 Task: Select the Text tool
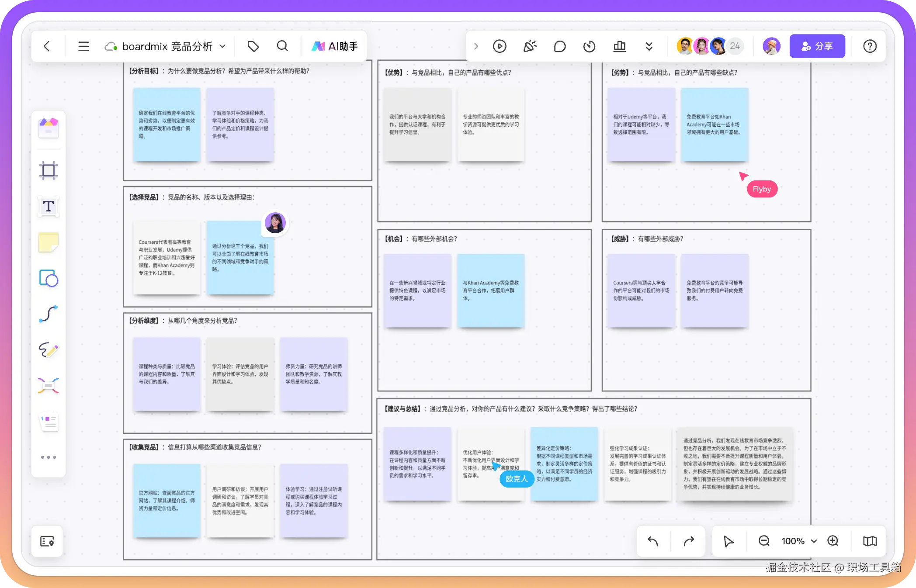pos(49,206)
